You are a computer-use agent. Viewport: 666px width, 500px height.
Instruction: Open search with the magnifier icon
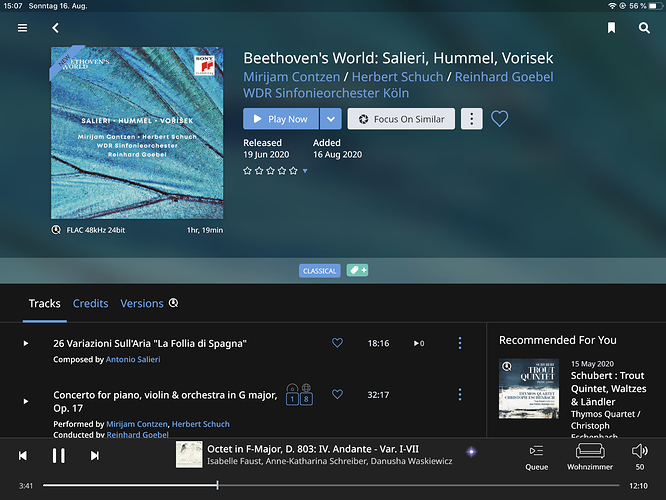(x=644, y=28)
